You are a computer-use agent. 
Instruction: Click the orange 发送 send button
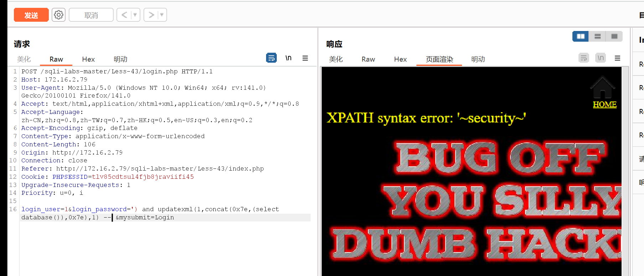pos(31,15)
